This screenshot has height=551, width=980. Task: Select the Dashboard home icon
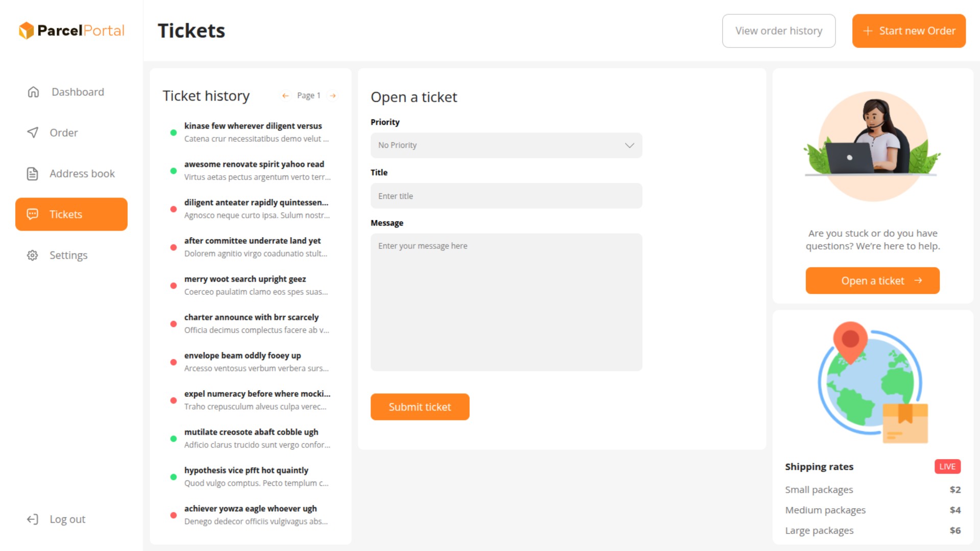click(33, 92)
